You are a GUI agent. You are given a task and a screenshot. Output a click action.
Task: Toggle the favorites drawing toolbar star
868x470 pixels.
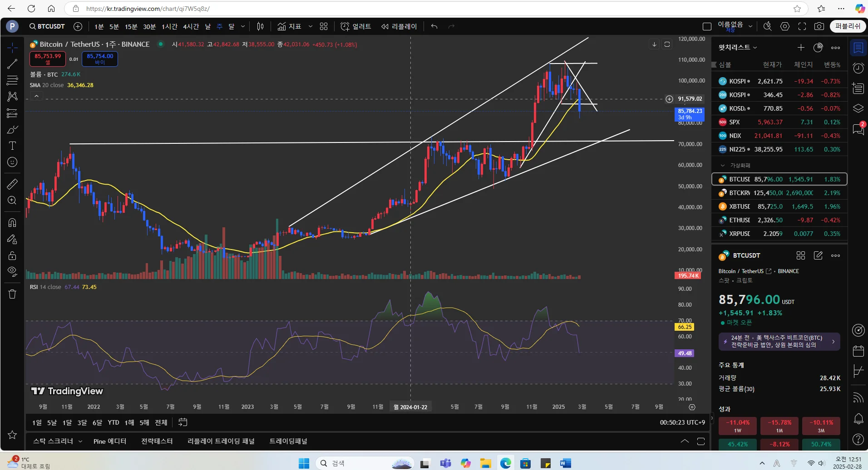(x=12, y=435)
